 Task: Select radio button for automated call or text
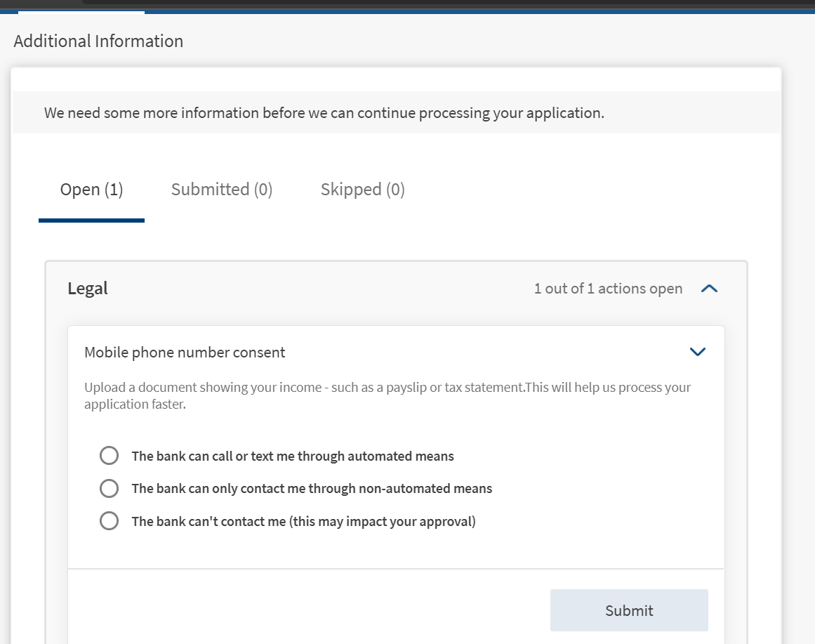coord(109,456)
